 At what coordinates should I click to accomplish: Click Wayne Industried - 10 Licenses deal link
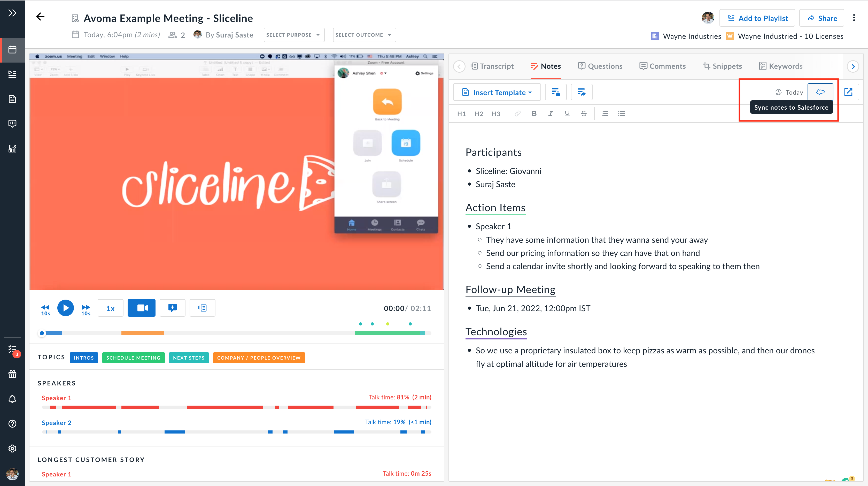point(785,36)
